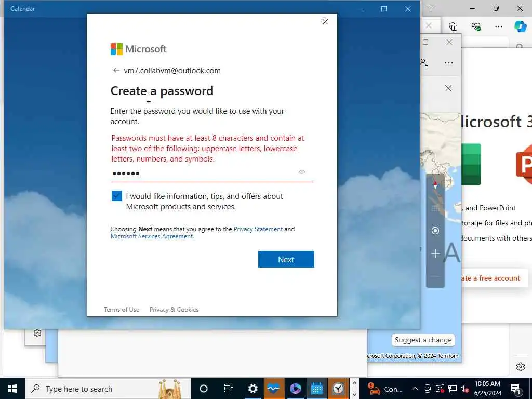
Task: Open Edge Browser essentials heart icon
Action: click(476, 26)
